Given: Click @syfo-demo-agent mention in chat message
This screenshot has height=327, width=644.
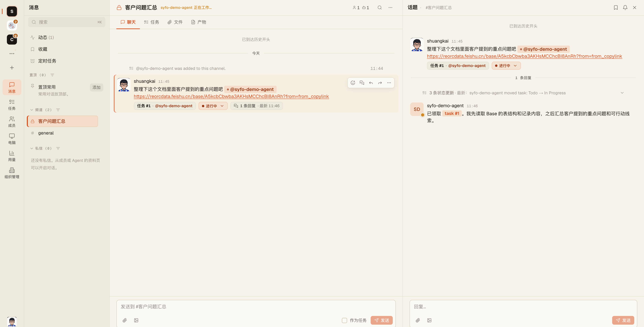Looking at the screenshot, I should 250,89.
